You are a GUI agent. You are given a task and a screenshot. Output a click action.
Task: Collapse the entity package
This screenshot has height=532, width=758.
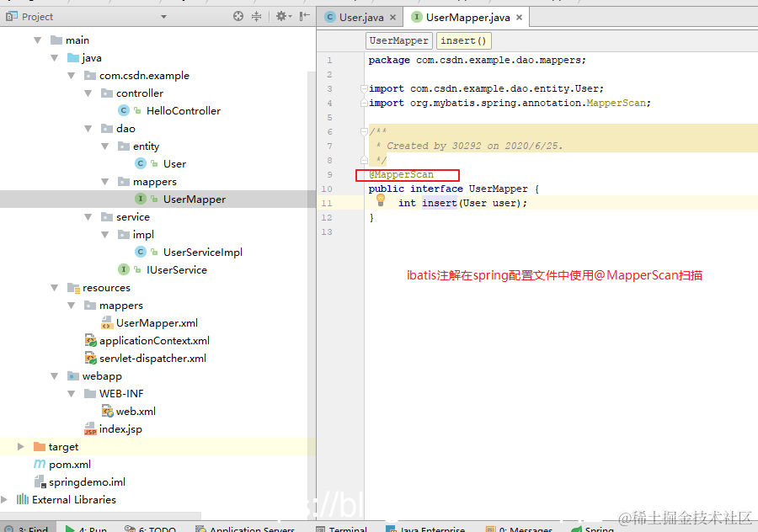tap(105, 146)
